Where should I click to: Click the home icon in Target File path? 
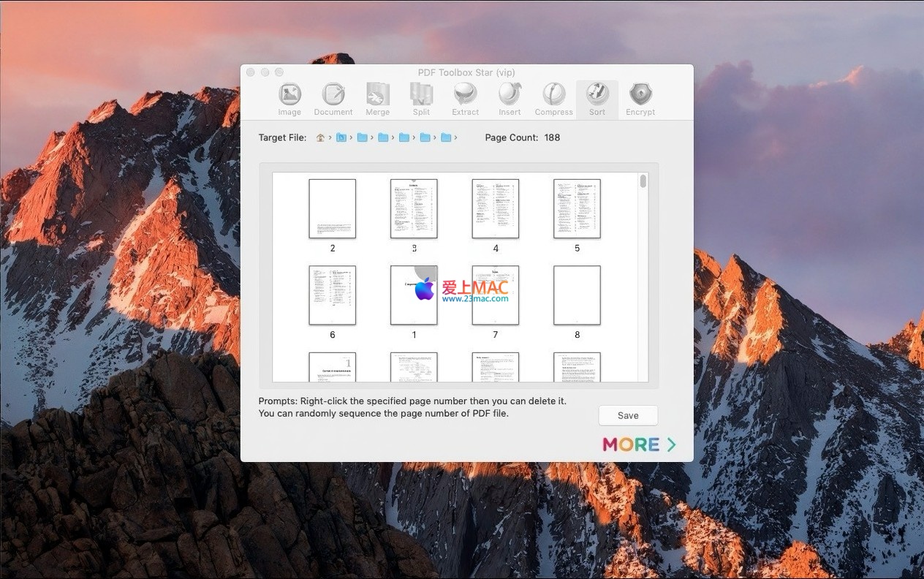(x=320, y=137)
